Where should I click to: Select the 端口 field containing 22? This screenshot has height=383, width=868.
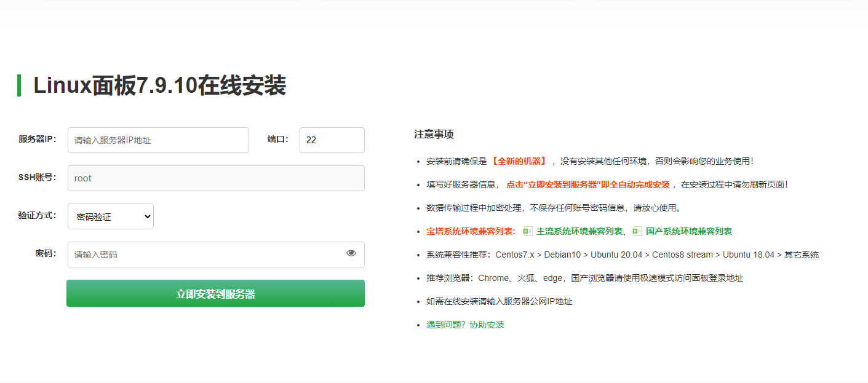coord(332,140)
